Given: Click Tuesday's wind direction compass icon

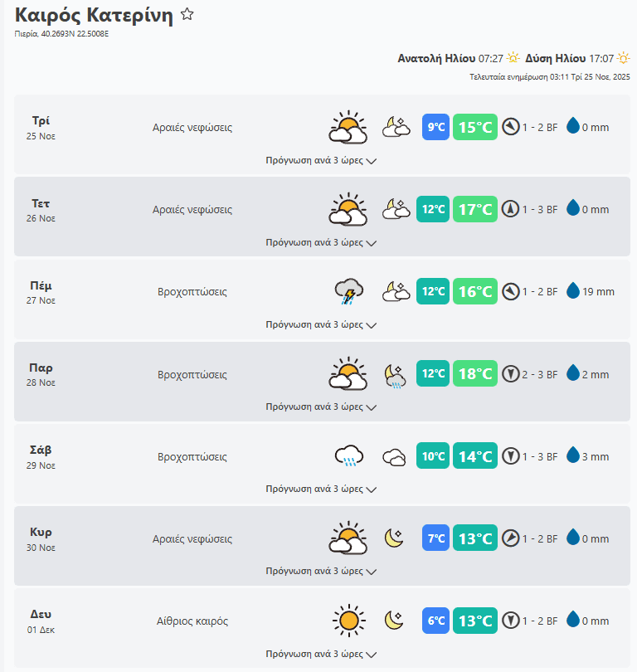Looking at the screenshot, I should coord(511,127).
